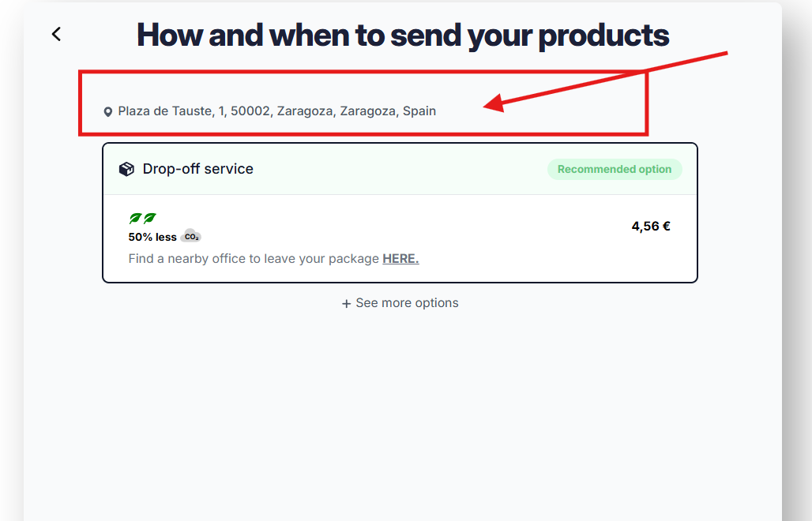Click the 50% less label
This screenshot has height=521, width=812.
point(152,237)
